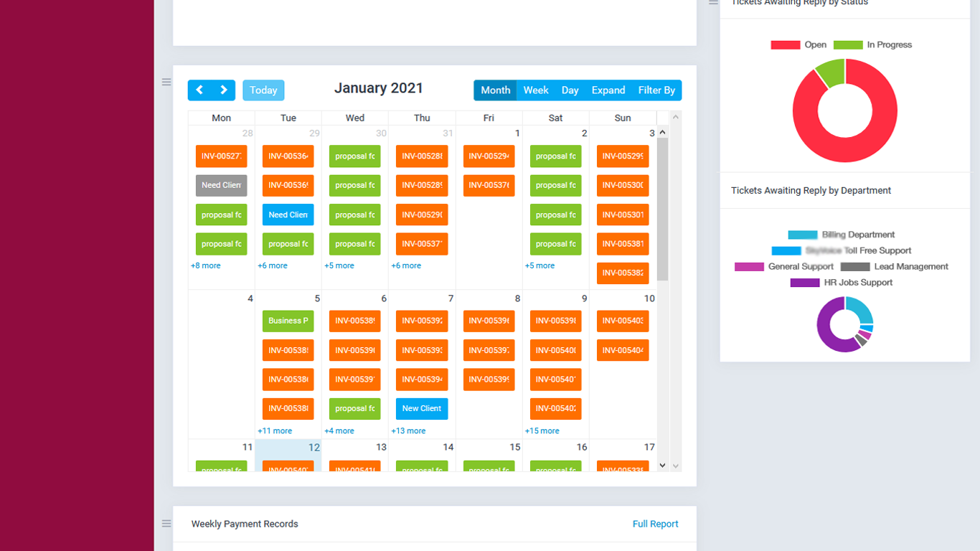Toggle the In Progress legend item

[872, 44]
